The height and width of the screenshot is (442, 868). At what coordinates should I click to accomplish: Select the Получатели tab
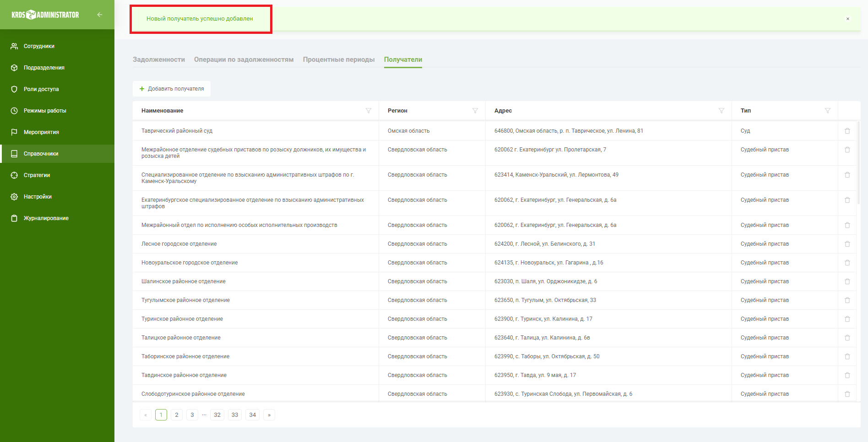click(x=403, y=59)
